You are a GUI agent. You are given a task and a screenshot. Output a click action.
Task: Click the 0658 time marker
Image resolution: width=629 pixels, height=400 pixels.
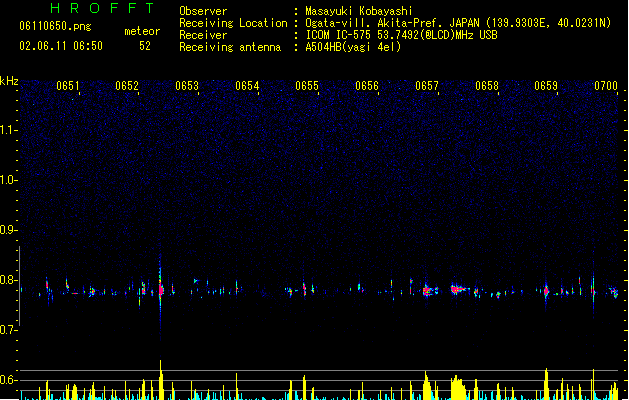(x=487, y=86)
